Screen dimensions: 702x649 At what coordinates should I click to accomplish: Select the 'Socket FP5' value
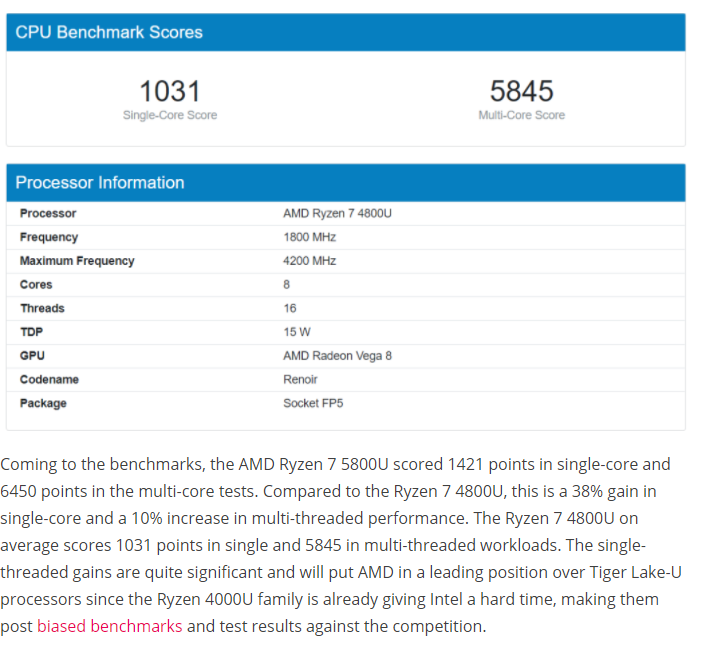point(313,403)
